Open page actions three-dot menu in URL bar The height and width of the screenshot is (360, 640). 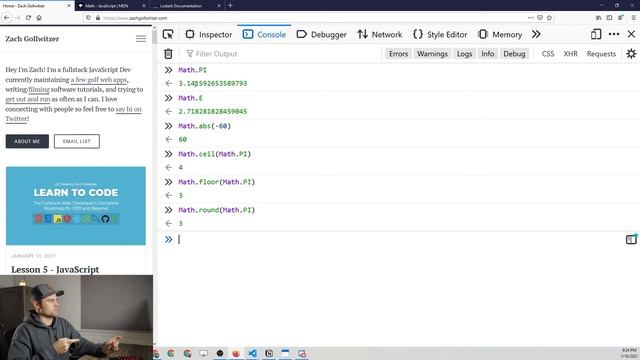pyautogui.click(x=530, y=18)
